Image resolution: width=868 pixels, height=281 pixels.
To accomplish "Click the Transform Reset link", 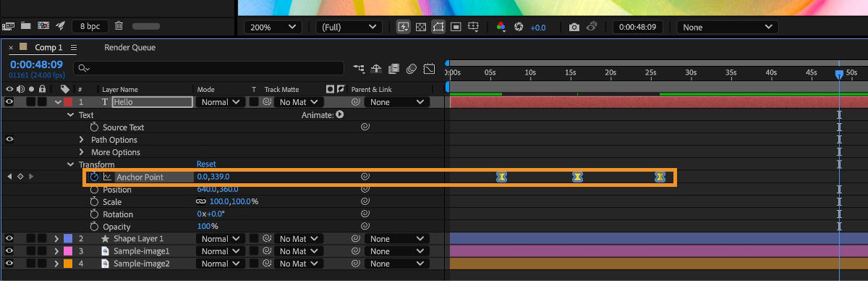I will [206, 164].
